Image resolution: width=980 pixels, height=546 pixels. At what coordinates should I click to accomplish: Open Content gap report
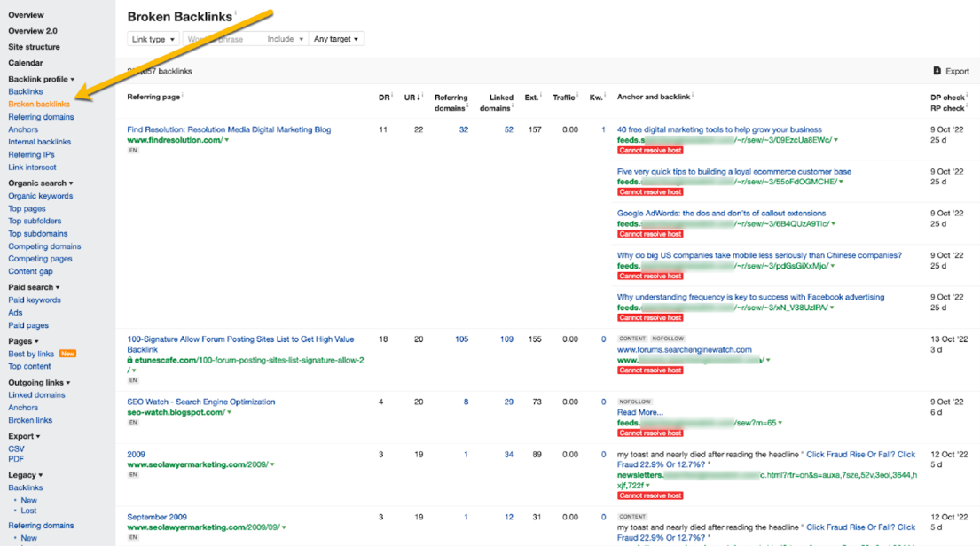30,271
